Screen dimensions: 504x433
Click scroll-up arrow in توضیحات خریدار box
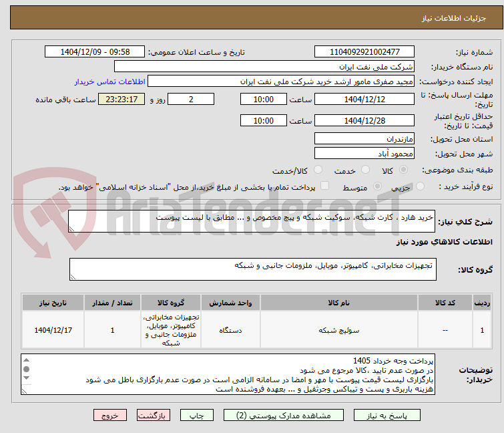click(27, 360)
